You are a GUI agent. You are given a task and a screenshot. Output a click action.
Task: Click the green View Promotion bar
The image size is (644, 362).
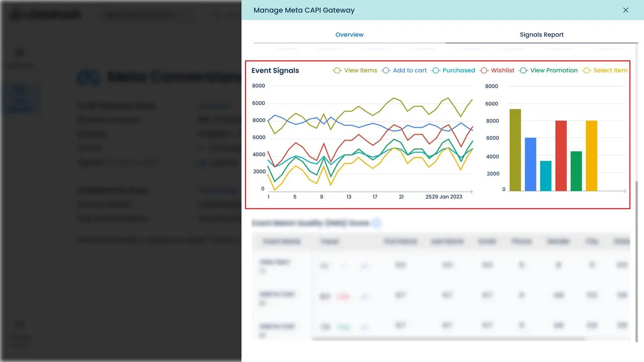click(x=576, y=171)
